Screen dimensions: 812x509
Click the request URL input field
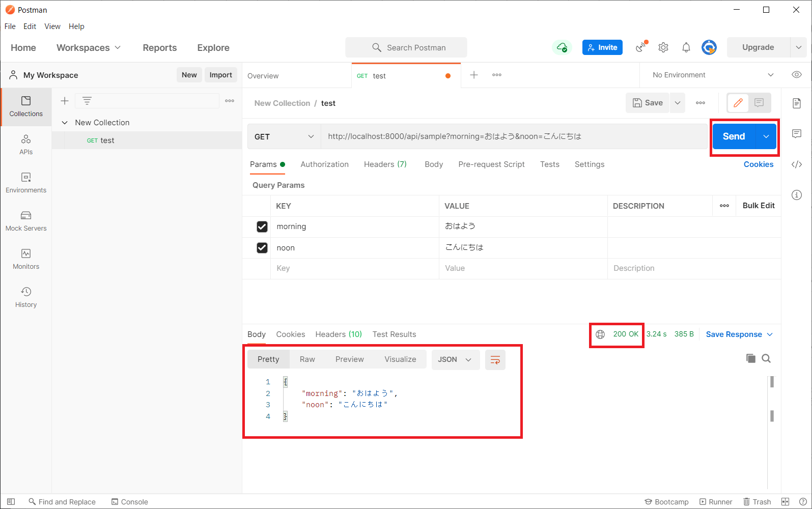[x=514, y=136]
